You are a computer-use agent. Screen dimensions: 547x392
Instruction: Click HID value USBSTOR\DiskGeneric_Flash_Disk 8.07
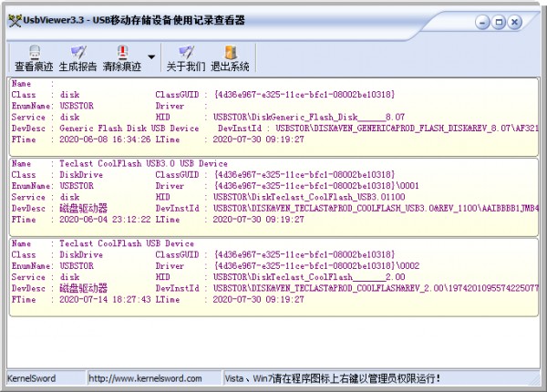(x=309, y=118)
